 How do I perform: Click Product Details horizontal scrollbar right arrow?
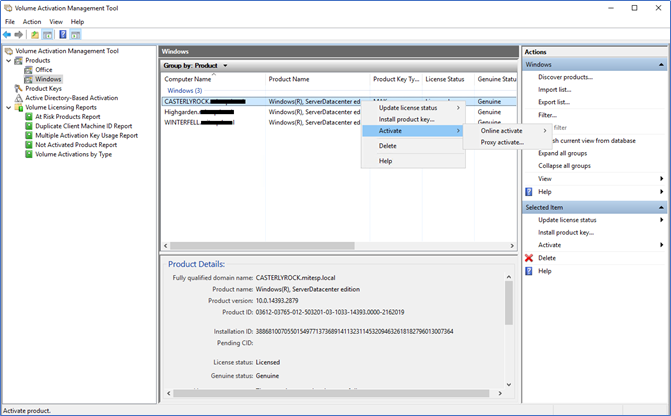click(x=500, y=393)
